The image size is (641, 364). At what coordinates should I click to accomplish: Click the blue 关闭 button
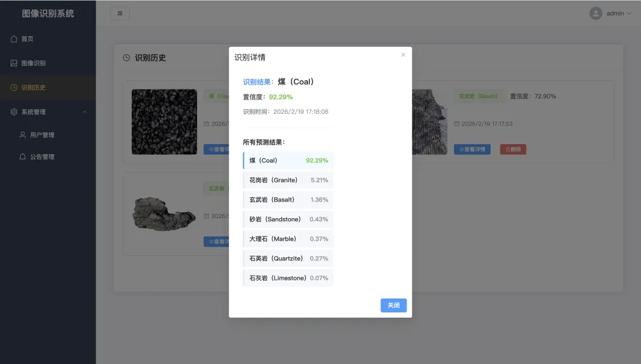click(x=394, y=305)
